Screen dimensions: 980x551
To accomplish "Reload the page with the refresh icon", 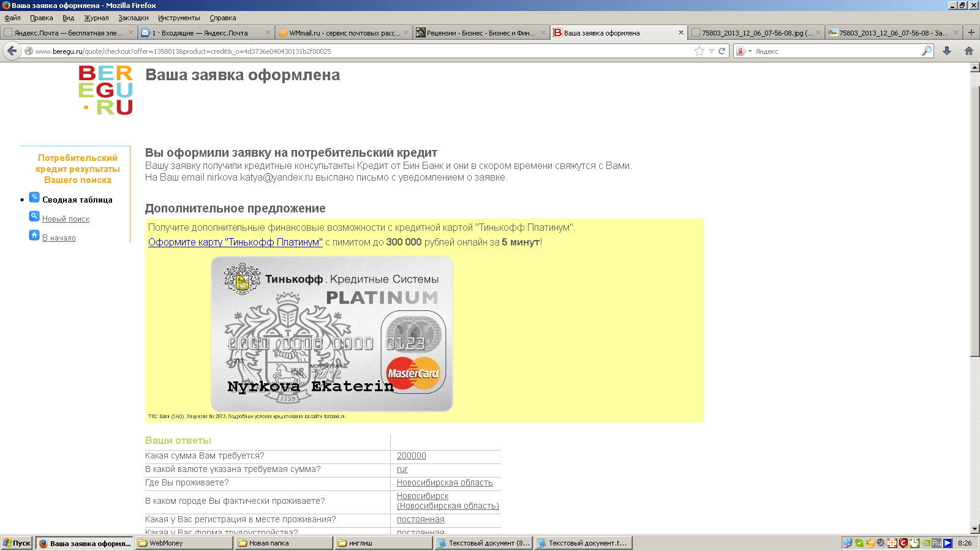I will [722, 51].
